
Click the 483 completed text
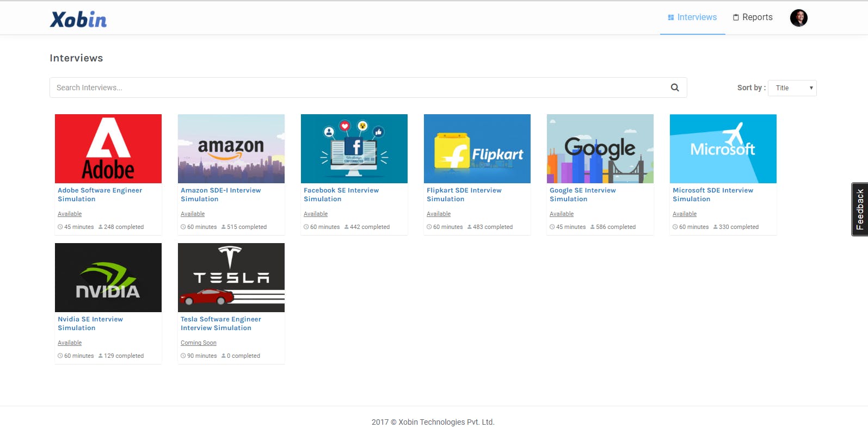tap(493, 227)
